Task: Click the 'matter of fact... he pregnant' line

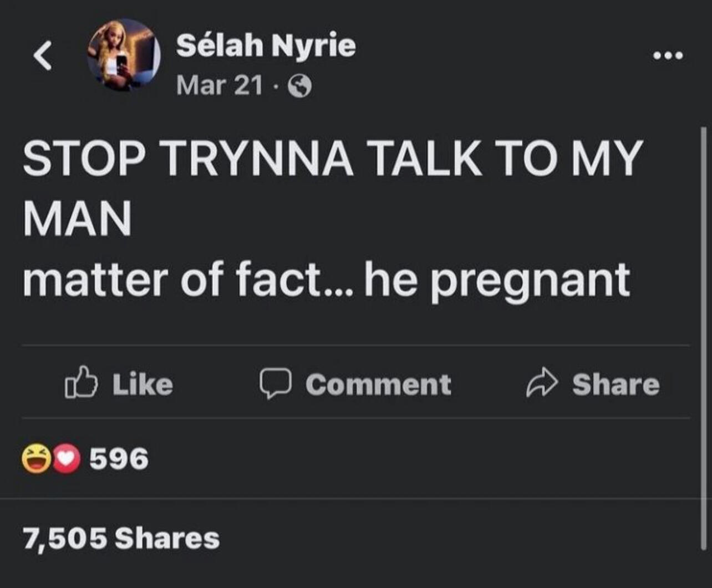Action: coord(326,279)
